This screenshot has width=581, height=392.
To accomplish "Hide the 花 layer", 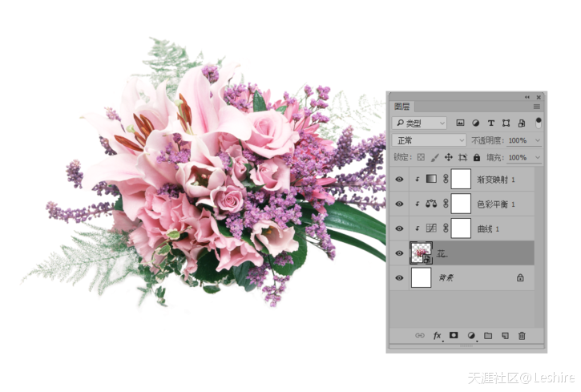I will pyautogui.click(x=399, y=253).
